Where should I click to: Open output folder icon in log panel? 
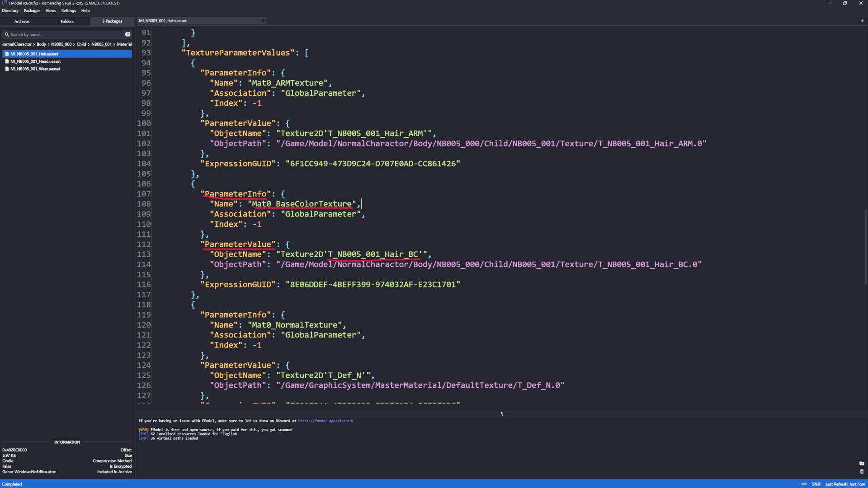(862, 464)
